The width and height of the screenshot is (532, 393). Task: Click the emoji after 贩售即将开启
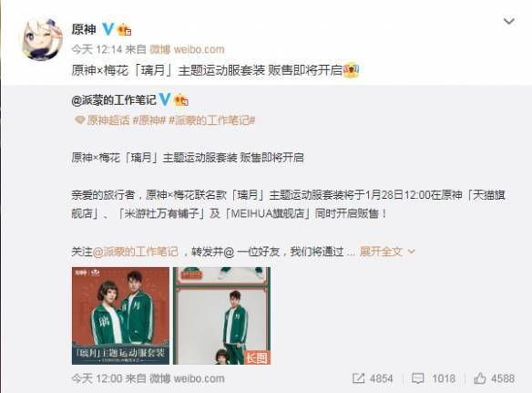pos(351,70)
